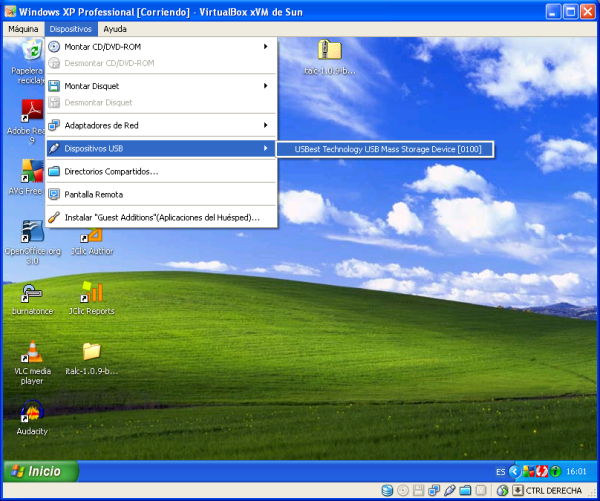600x501 pixels.
Task: Open the Máquina menu
Action: (23, 29)
